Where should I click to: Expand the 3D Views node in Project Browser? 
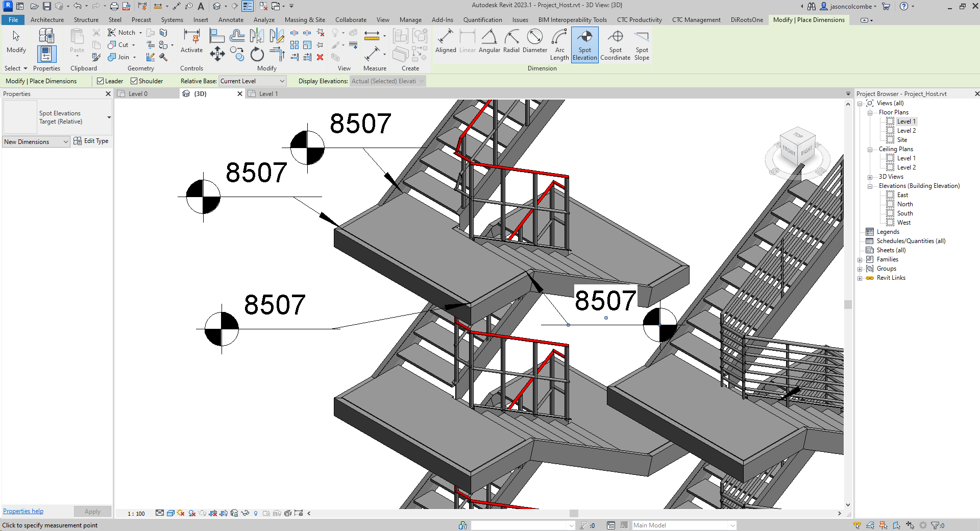click(x=870, y=176)
